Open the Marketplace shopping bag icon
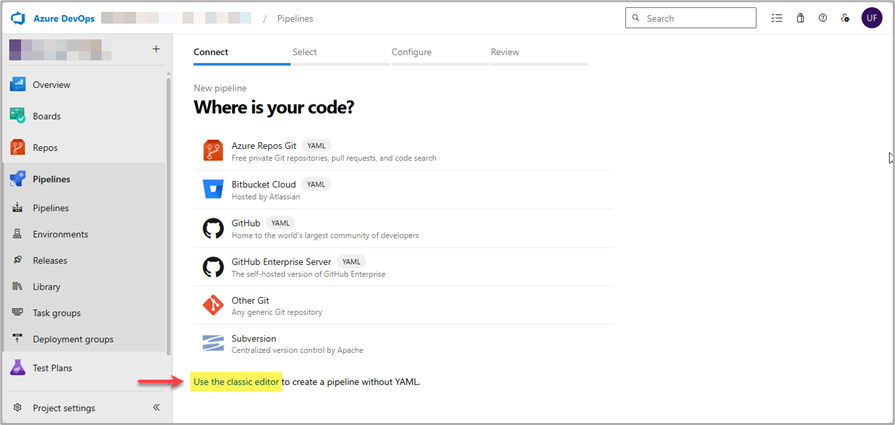Viewport: 895px width, 425px height. click(800, 18)
